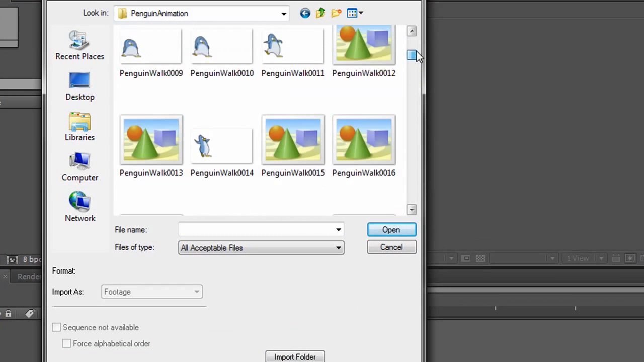The image size is (644, 362).
Task: Click the file list scrollbar thumb
Action: click(x=412, y=55)
